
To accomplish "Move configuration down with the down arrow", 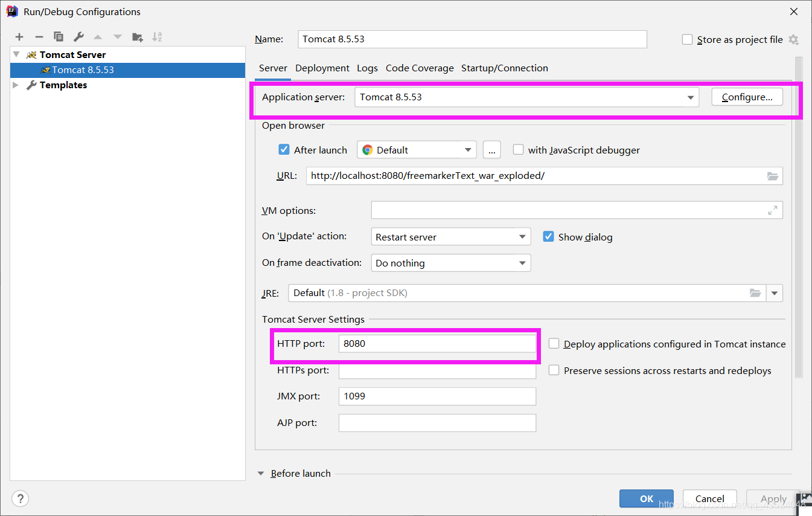I will click(x=118, y=37).
